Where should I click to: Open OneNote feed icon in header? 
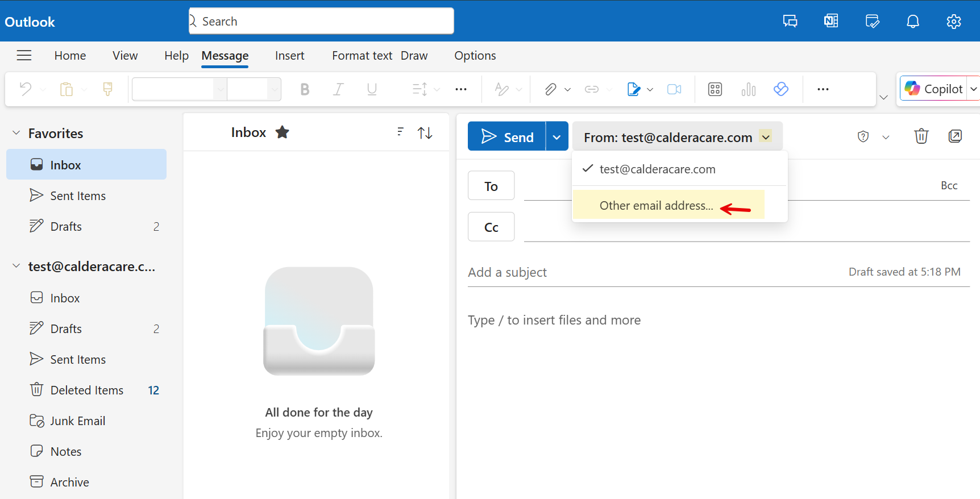(x=831, y=22)
